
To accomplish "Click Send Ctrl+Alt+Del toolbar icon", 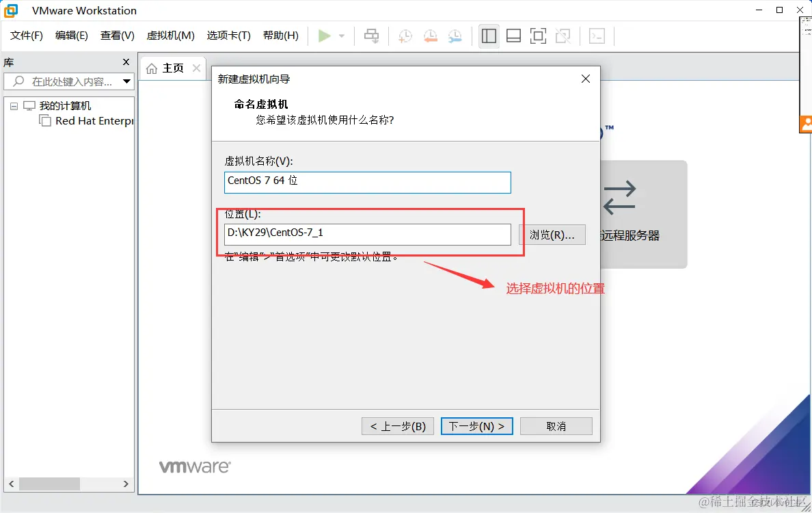I will tap(371, 36).
